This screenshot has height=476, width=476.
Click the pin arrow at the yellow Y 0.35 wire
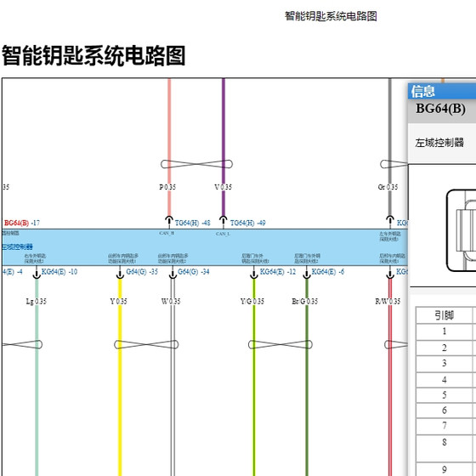click(x=120, y=272)
